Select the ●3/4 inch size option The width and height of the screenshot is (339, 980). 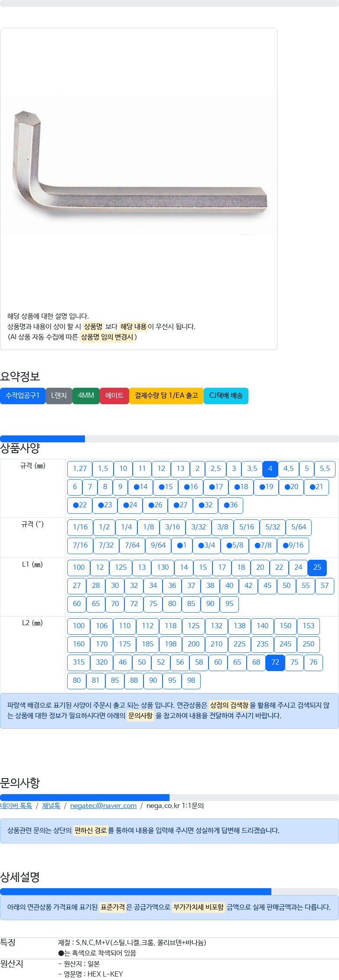pyautogui.click(x=207, y=545)
